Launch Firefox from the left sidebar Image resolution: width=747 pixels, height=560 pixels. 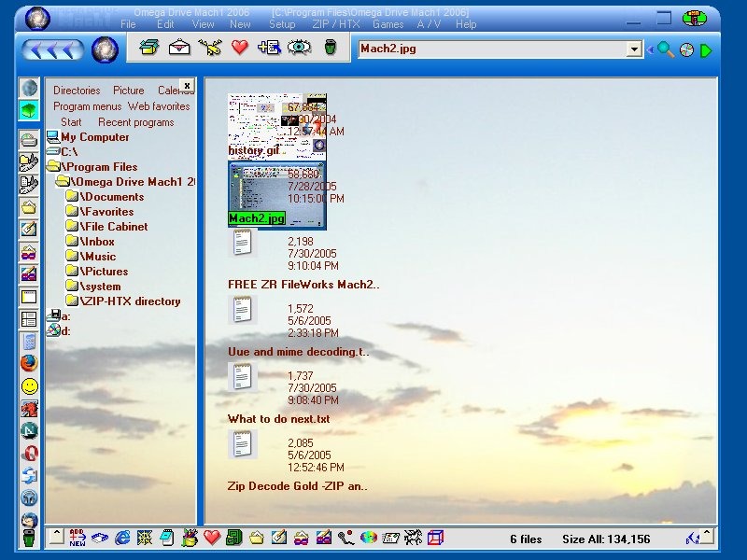(29, 364)
